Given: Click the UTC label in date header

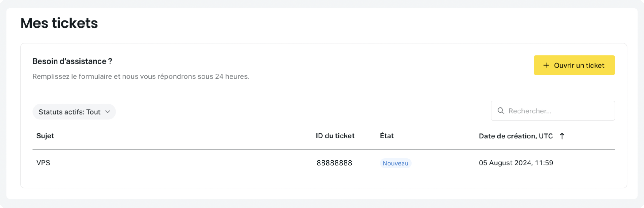Looking at the screenshot, I should click(546, 136).
